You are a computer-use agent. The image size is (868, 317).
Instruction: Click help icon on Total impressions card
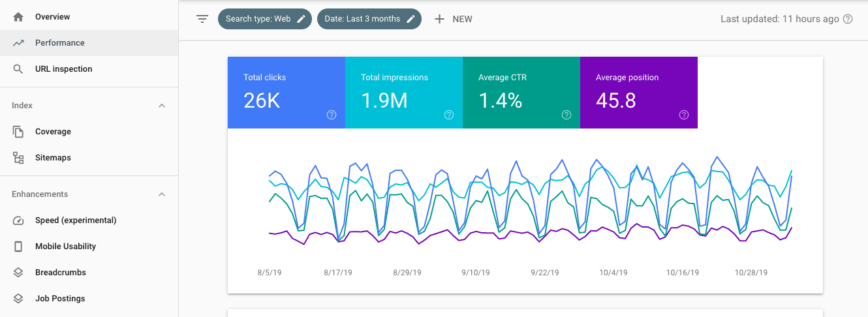[x=449, y=115]
